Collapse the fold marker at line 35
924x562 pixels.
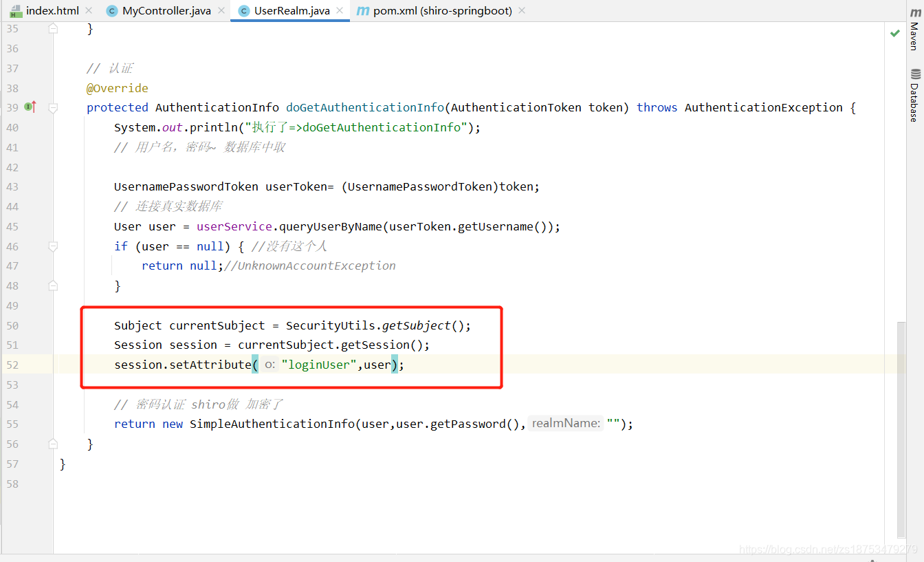pyautogui.click(x=53, y=29)
